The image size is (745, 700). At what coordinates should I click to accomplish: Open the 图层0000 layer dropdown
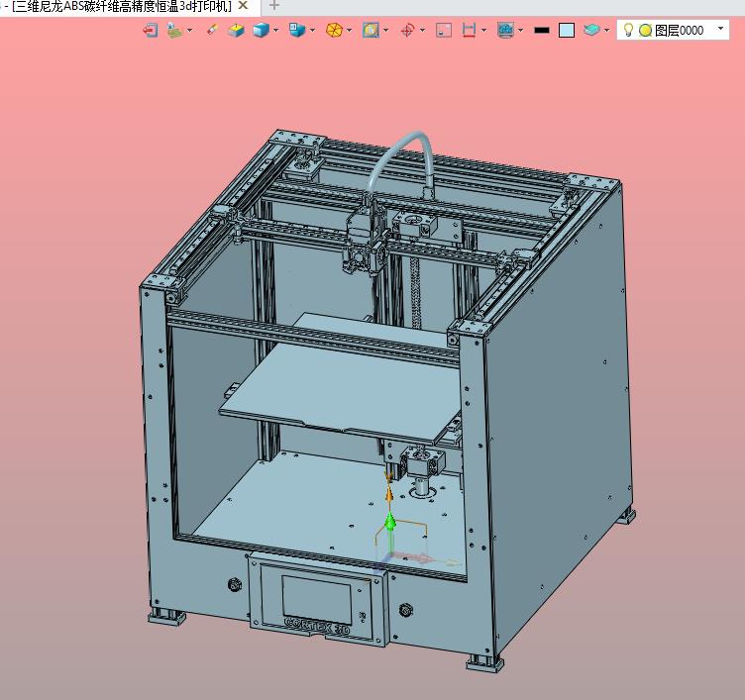click(x=721, y=29)
